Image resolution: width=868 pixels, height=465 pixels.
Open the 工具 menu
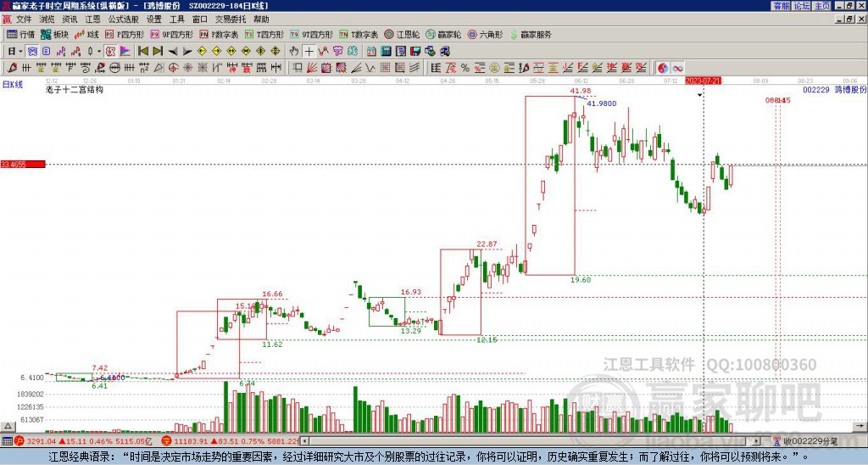pos(176,20)
